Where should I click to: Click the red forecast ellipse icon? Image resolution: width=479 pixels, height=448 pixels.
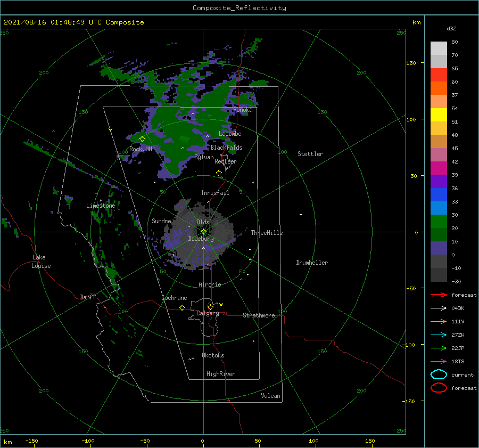click(439, 388)
